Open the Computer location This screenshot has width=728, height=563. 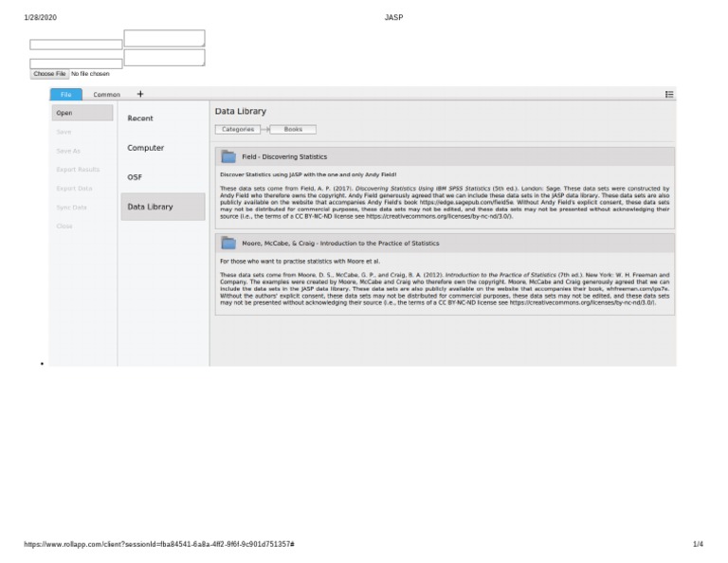(146, 148)
